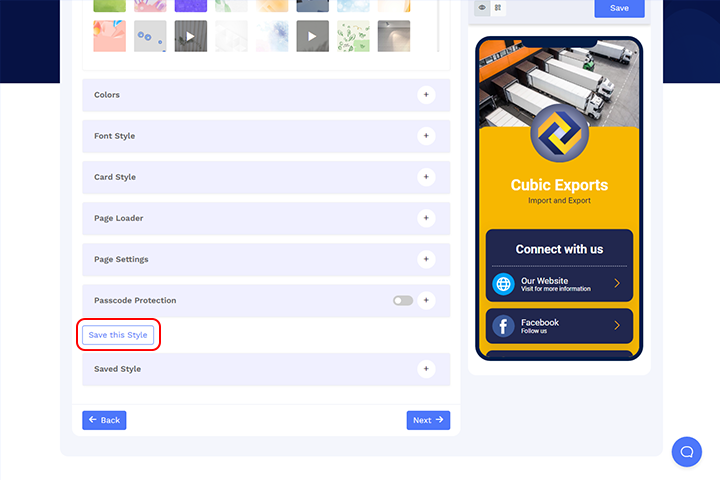The width and height of the screenshot is (720, 480).
Task: Click the Save this Style button
Action: pos(118,335)
